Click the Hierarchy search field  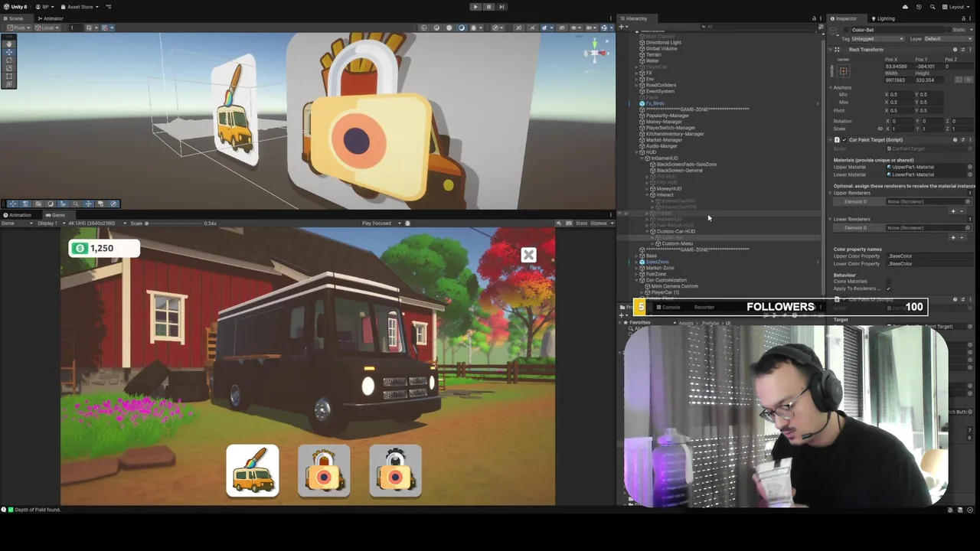point(758,28)
